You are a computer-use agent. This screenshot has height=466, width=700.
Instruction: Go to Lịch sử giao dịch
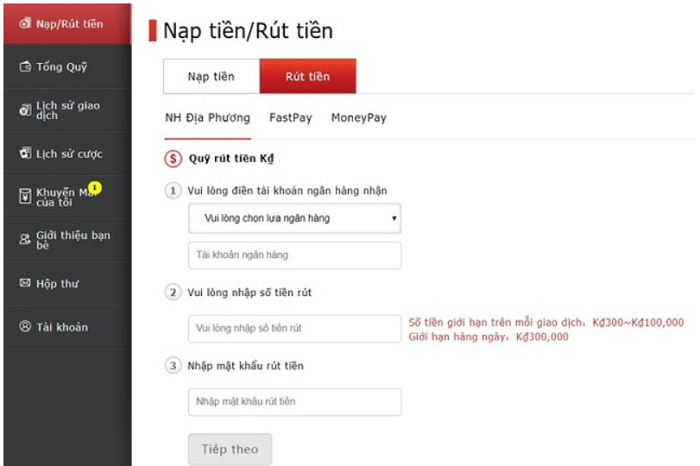click(67, 110)
